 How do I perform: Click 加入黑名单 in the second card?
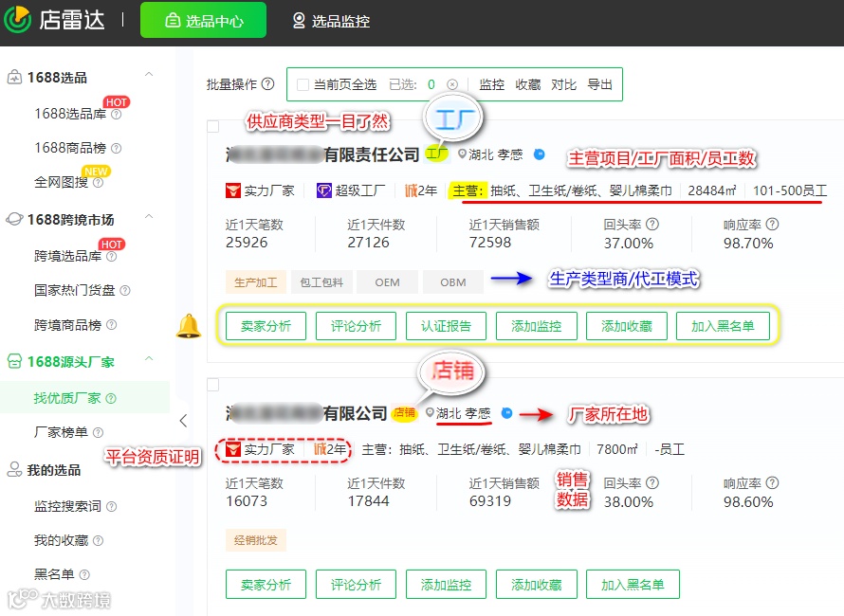633,585
